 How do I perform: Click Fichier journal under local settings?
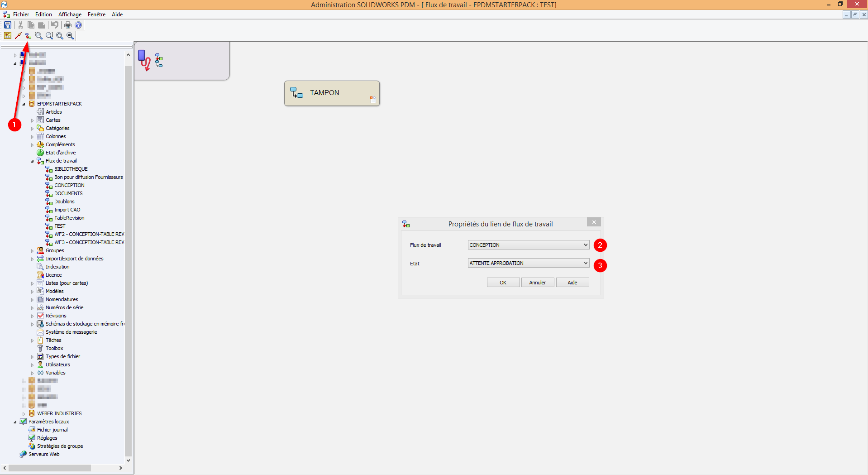point(52,430)
